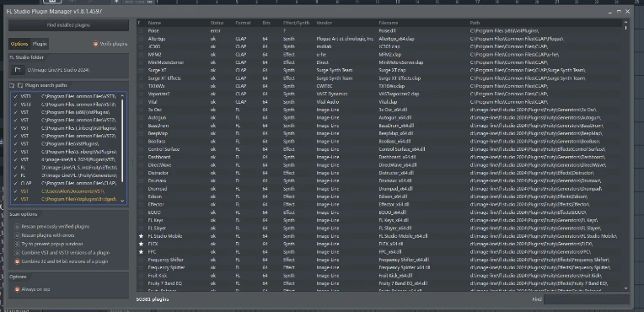
Task: Favorite the Dashboard plugin
Action: tap(142, 157)
